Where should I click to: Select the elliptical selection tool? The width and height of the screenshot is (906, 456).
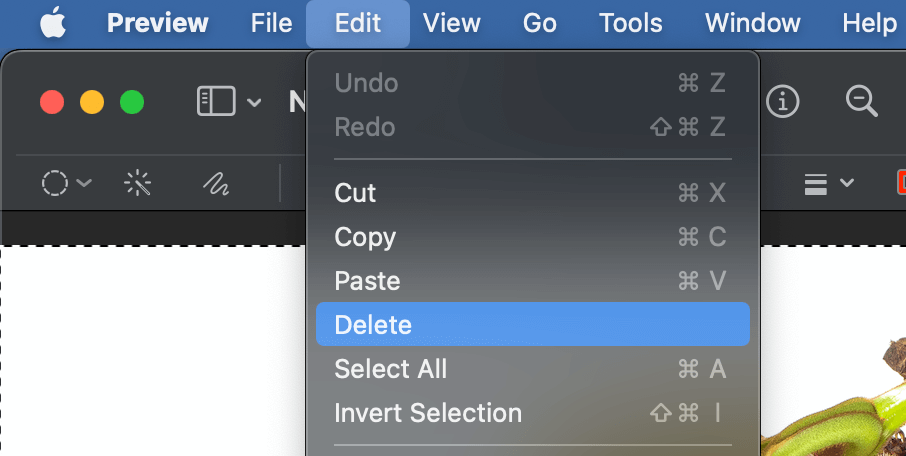point(55,183)
